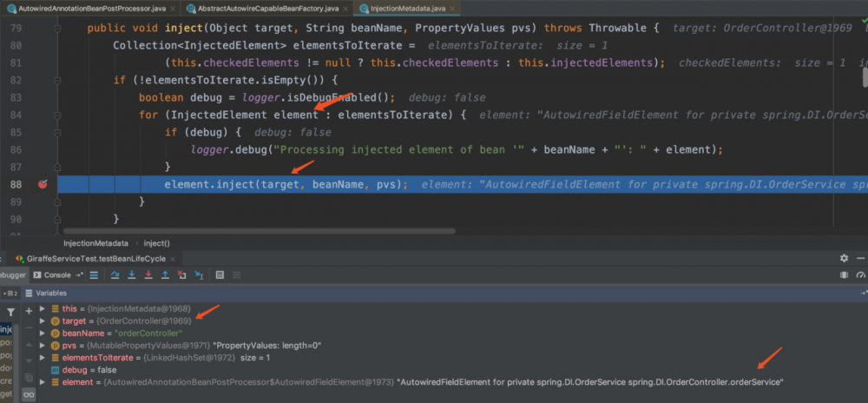Expand the 'elementsToIterate' variable node
Screen dimensions: 868x403
(43, 358)
